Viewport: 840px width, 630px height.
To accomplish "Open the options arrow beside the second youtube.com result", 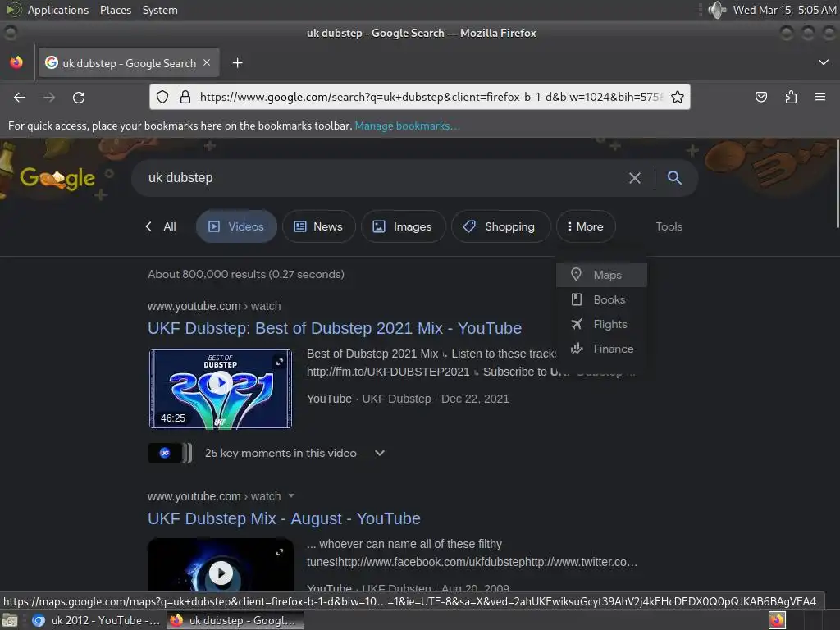I will point(291,495).
